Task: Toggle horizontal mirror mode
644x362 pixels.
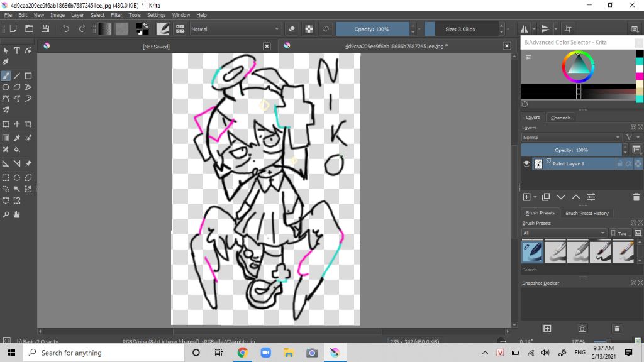Action: click(525, 29)
